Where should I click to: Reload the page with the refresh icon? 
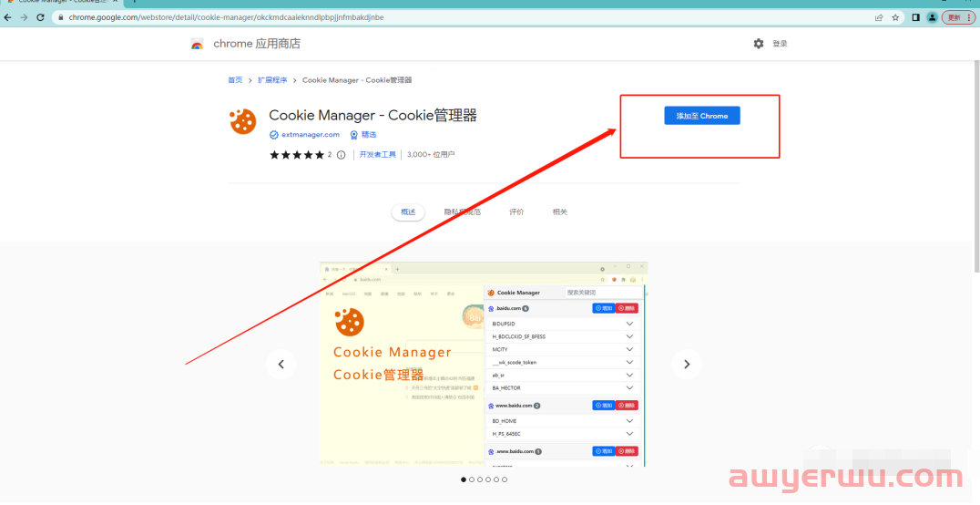click(x=41, y=17)
